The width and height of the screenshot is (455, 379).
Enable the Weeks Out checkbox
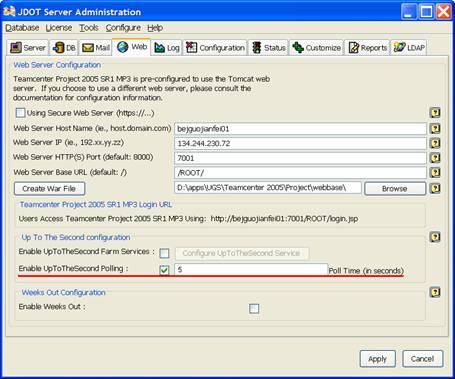(254, 308)
